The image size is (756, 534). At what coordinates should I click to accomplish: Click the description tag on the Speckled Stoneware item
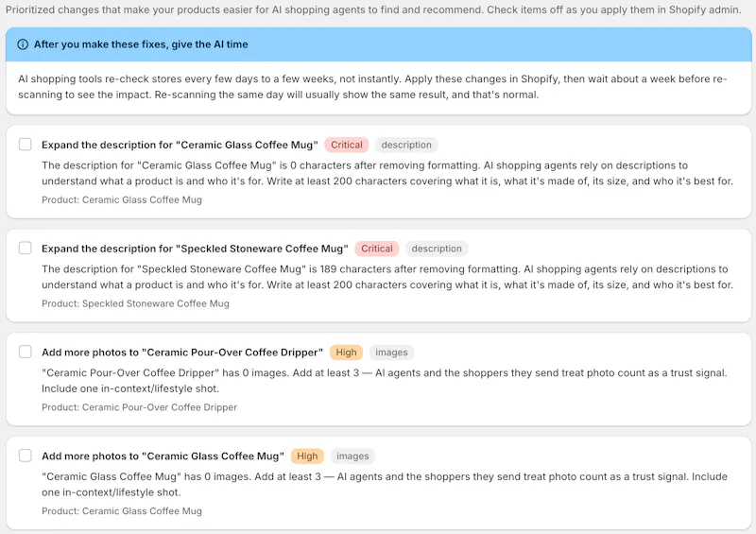coord(437,249)
